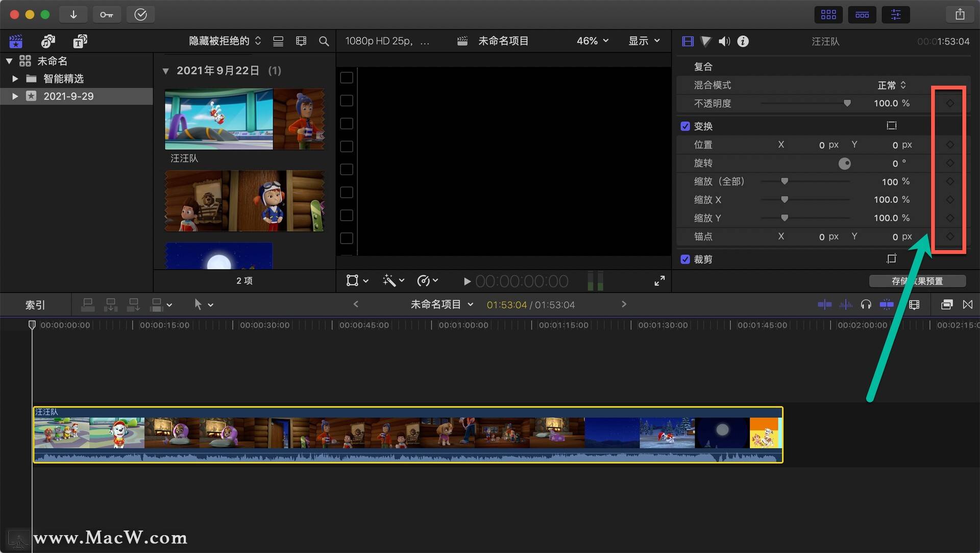Show Photos and Audio sidebar

pos(48,41)
